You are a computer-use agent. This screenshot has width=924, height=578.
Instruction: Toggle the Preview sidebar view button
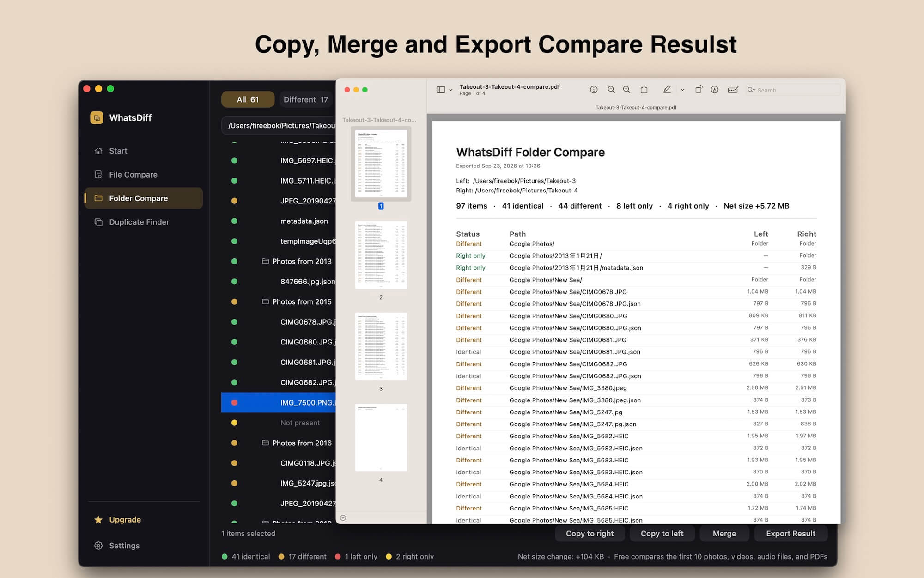click(x=441, y=90)
